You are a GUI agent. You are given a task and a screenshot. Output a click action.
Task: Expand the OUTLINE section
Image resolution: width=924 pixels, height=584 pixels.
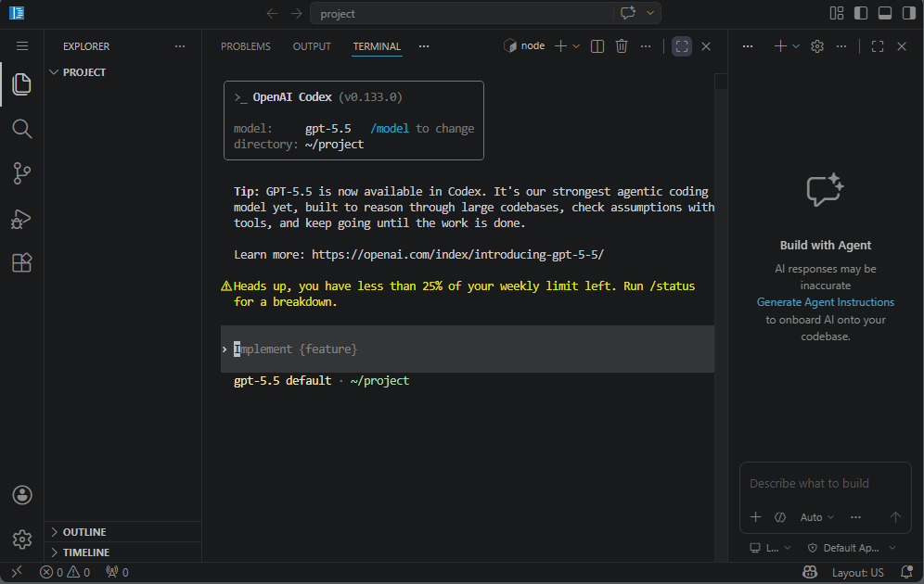tap(122, 531)
